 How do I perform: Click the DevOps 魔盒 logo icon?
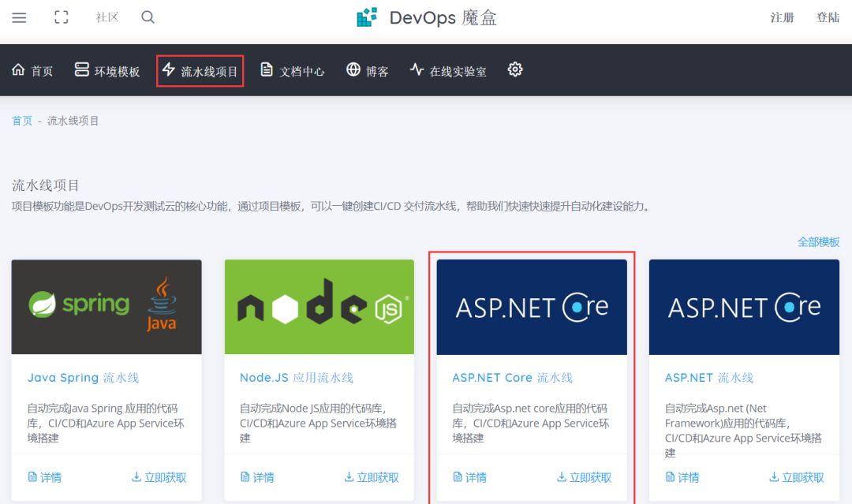coord(367,17)
